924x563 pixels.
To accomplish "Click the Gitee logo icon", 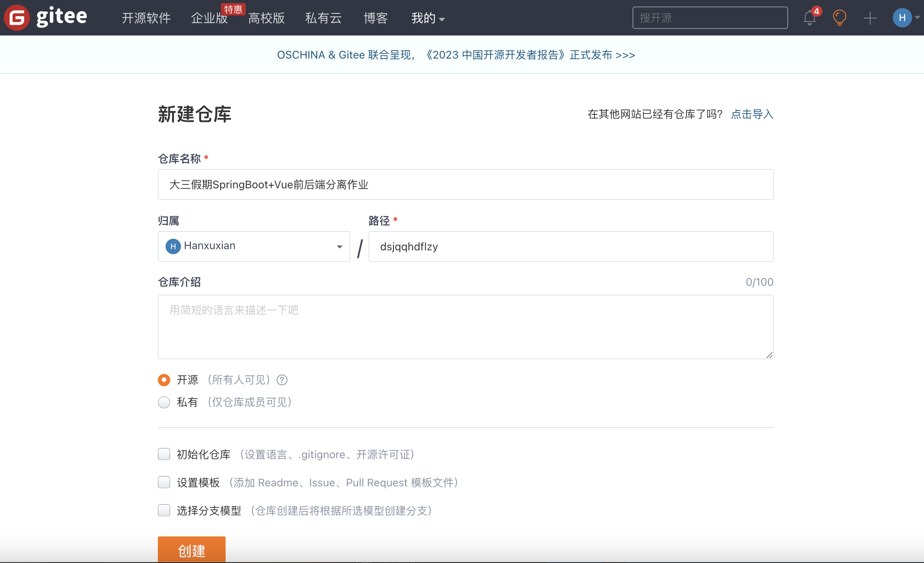I will click(17, 18).
